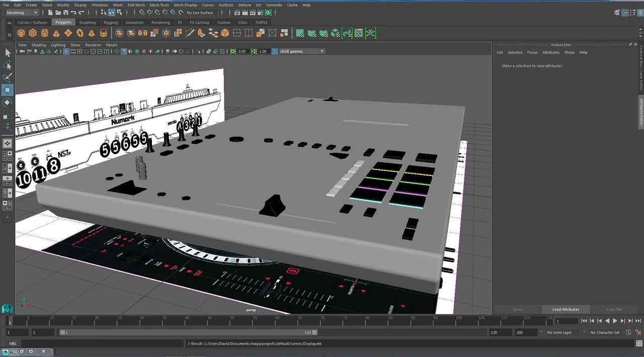Click the current frame input field

pyautogui.click(x=567, y=321)
